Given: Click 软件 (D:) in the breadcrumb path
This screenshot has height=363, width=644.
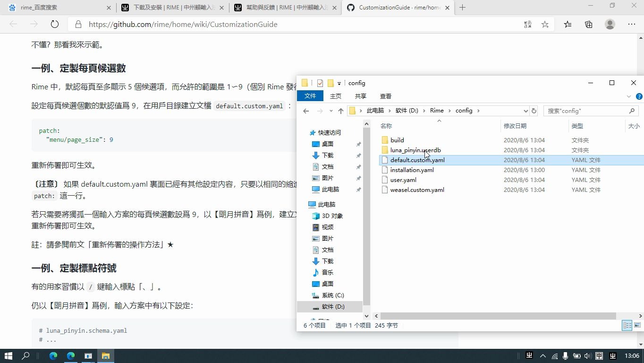Looking at the screenshot, I should [407, 111].
